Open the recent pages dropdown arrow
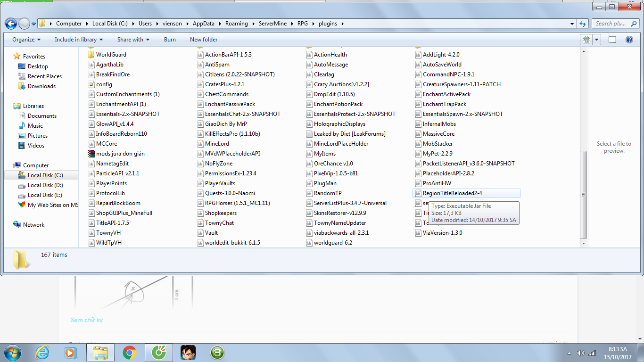The width and height of the screenshot is (644, 362). tap(34, 24)
